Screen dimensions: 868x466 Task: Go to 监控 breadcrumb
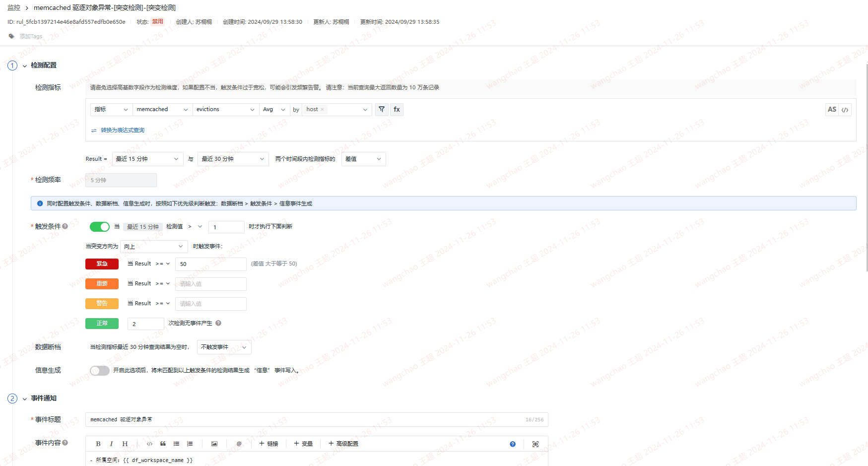14,7
